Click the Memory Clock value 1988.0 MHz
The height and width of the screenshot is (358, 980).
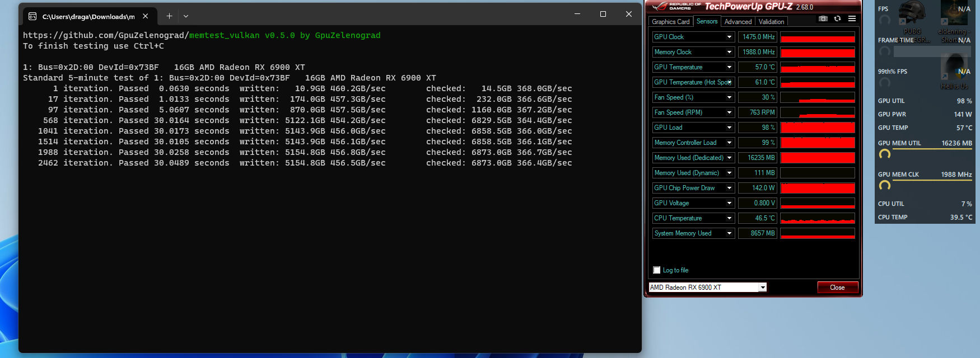[758, 52]
